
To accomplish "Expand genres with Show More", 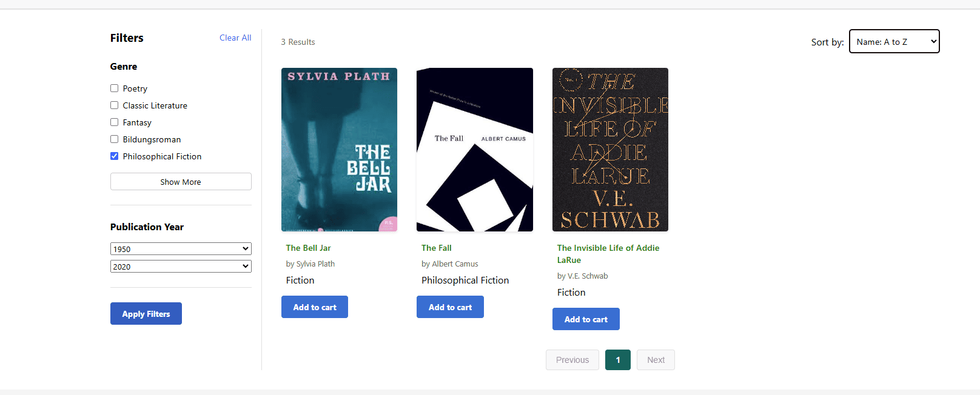I will [x=181, y=182].
